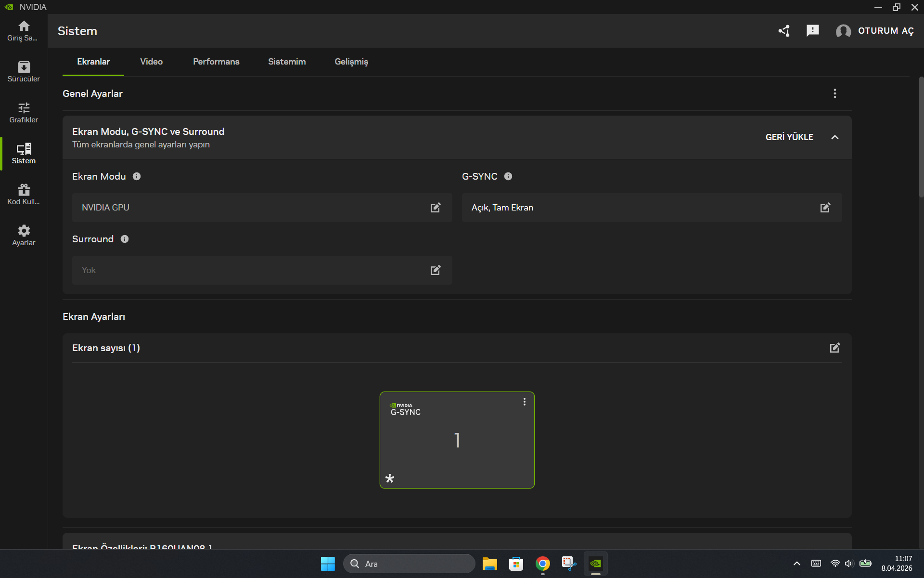Edit the G-SYNC Açık, Tam Ekran setting
The width and height of the screenshot is (924, 578).
coord(825,208)
